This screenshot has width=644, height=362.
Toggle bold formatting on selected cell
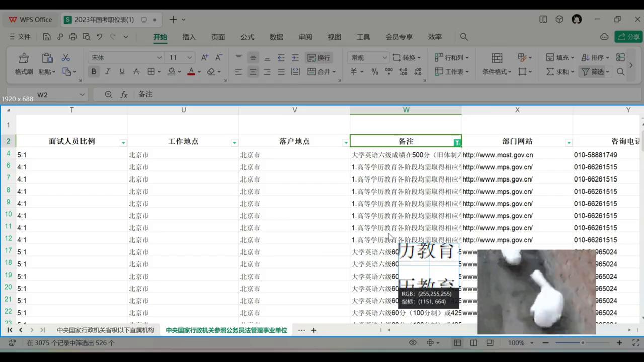pos(94,71)
